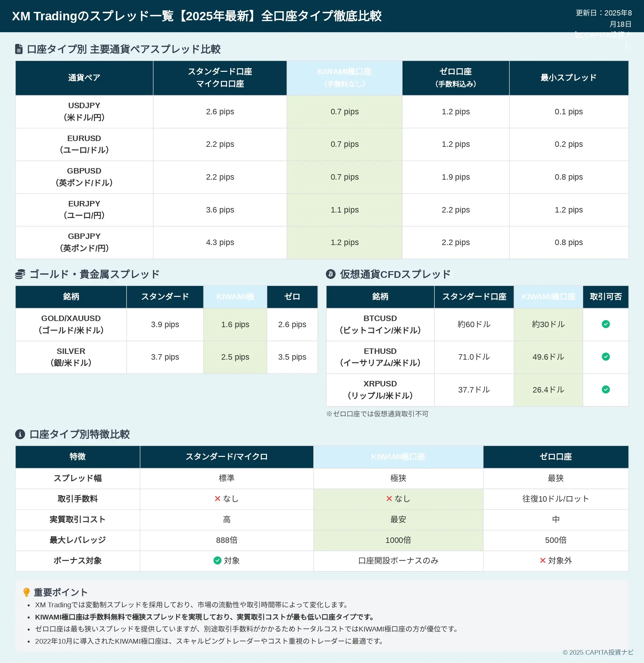Click the GBPJPY (英ポンド/円) row label
The width and height of the screenshot is (644, 663).
pos(84,242)
